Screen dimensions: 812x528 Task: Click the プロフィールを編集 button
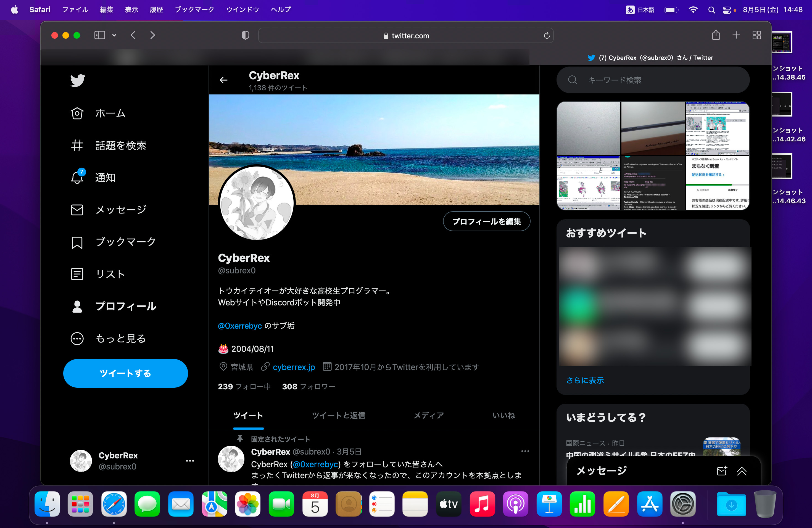[x=486, y=221]
